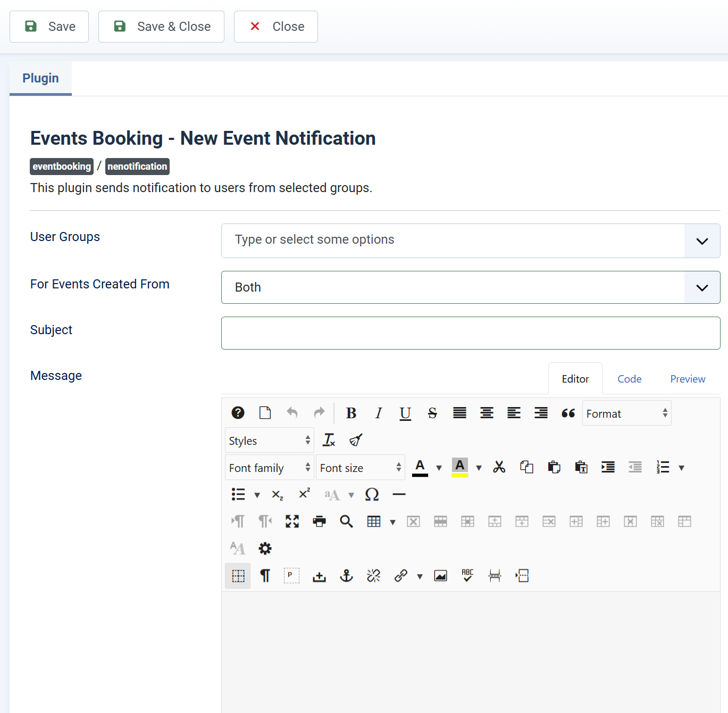
Task: Justify the text alignment
Action: click(x=459, y=413)
